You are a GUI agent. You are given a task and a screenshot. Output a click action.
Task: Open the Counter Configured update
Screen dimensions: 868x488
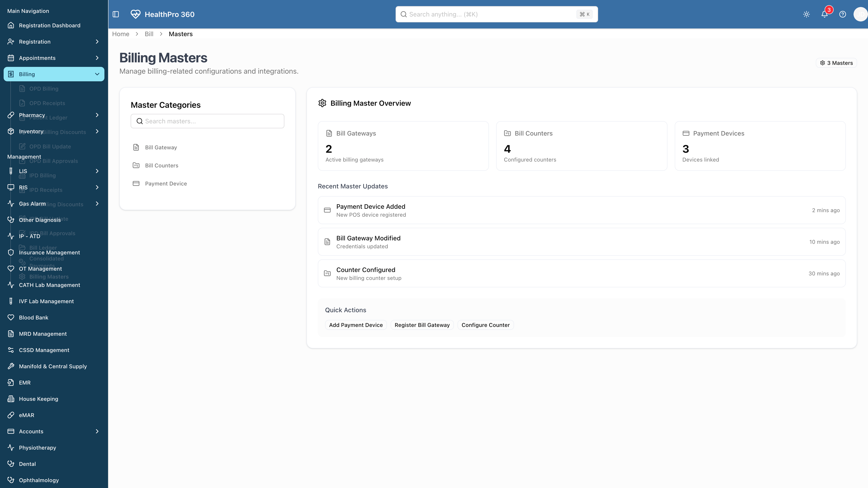582,273
